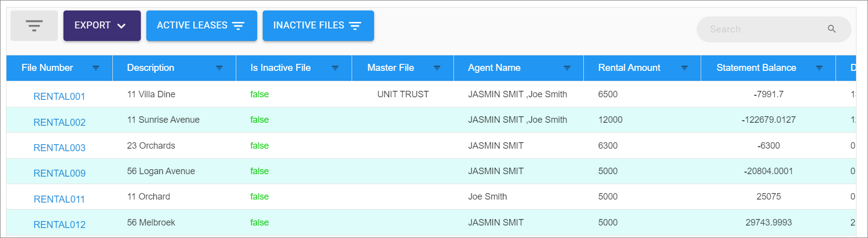Open file RENTAL003
The height and width of the screenshot is (238, 868).
tap(59, 148)
